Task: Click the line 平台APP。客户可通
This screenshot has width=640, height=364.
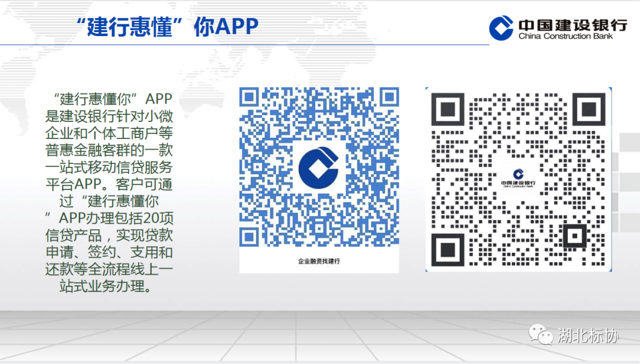Action: (109, 184)
